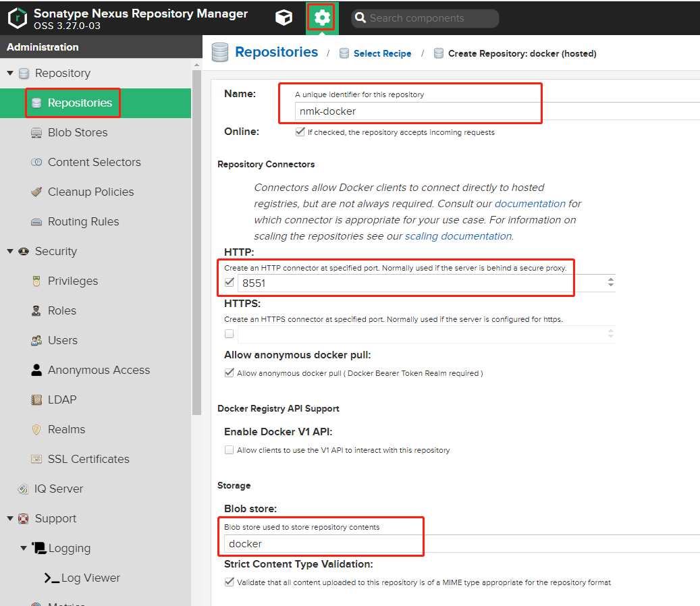Enable the HTTPS connector checkbox

pos(230,333)
